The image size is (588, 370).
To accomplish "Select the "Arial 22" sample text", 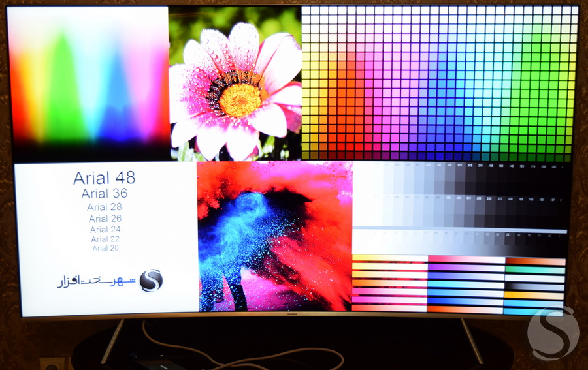I will [x=105, y=239].
